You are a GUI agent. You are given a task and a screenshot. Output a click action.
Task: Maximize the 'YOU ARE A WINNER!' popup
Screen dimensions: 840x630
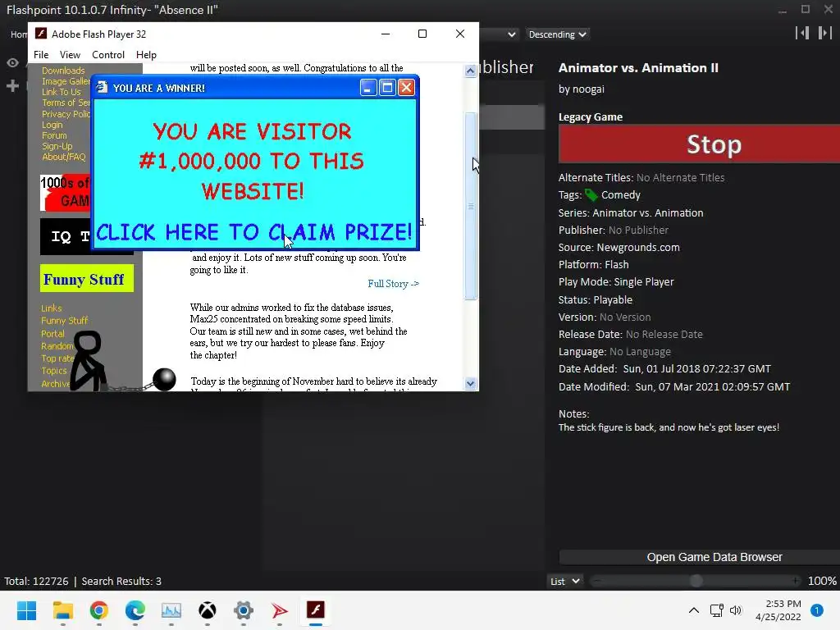pyautogui.click(x=387, y=87)
